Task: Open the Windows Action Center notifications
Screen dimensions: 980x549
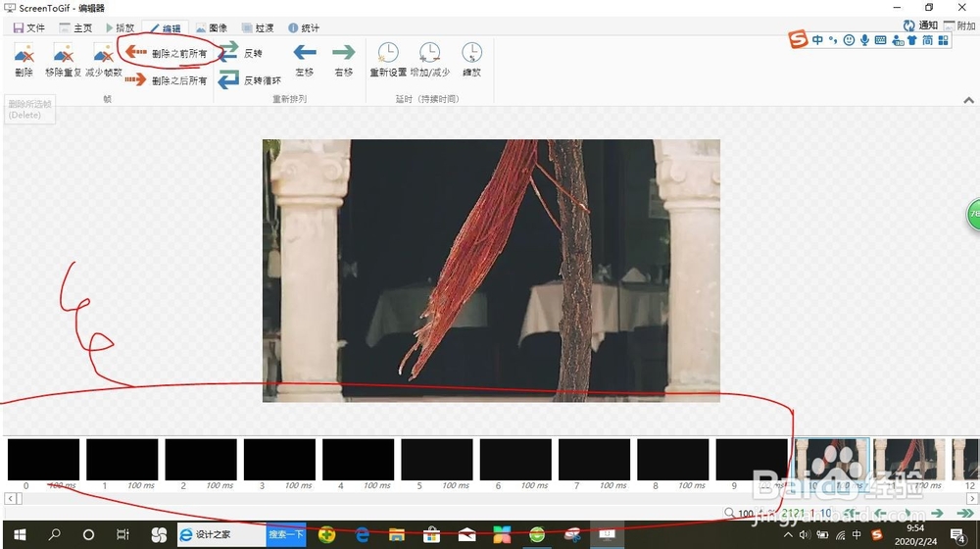Action: (958, 534)
